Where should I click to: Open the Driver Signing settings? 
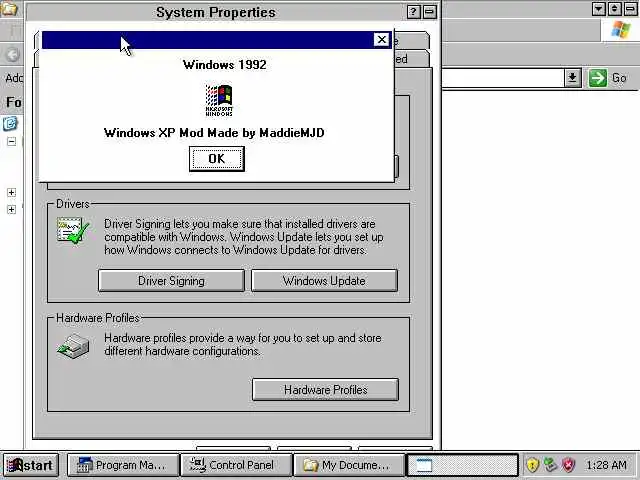coord(171,280)
